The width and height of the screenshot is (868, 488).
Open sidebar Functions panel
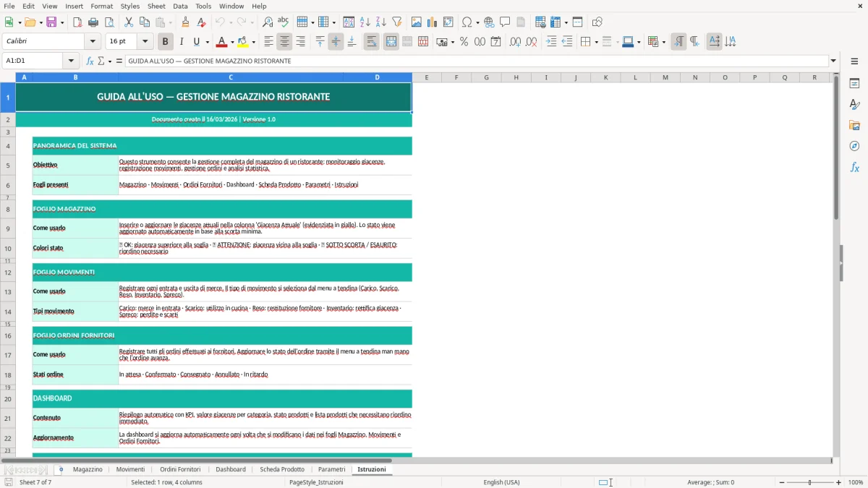click(x=854, y=167)
